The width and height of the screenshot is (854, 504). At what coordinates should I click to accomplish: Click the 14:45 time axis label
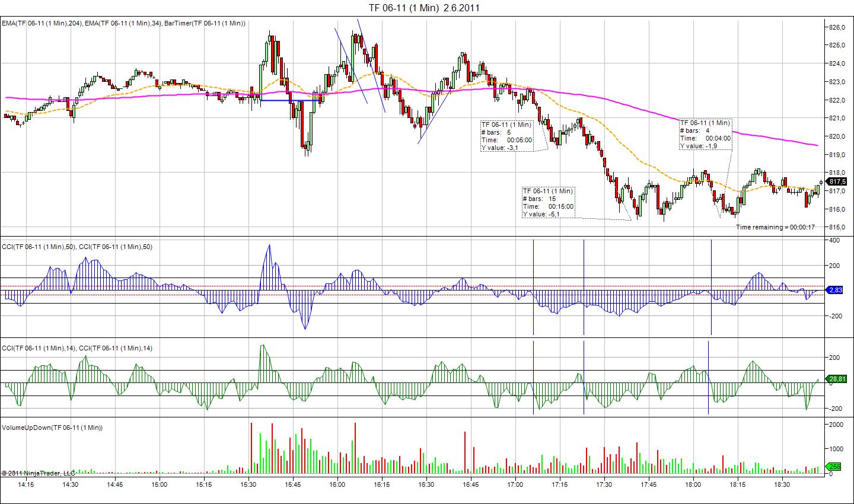[x=114, y=484]
